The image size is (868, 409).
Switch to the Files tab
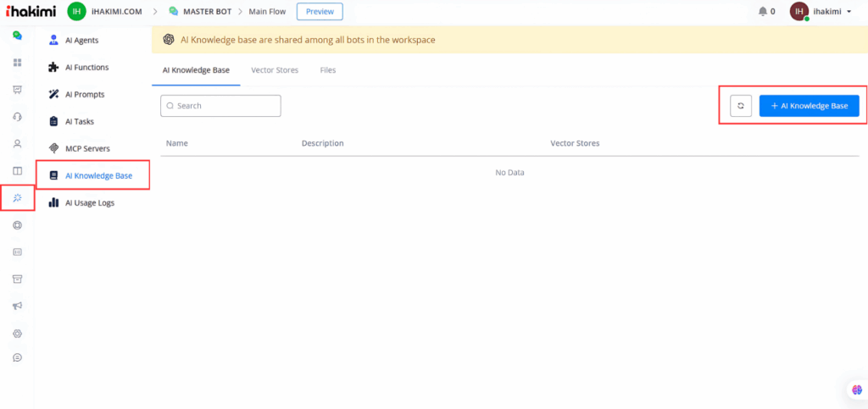click(327, 70)
